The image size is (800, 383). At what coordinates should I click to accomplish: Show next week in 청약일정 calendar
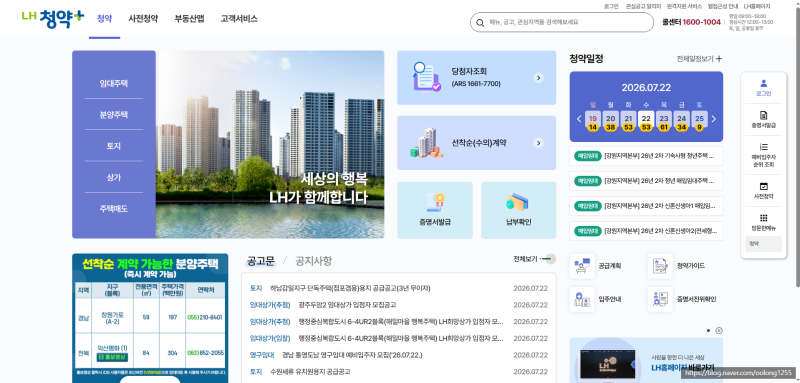(x=713, y=119)
